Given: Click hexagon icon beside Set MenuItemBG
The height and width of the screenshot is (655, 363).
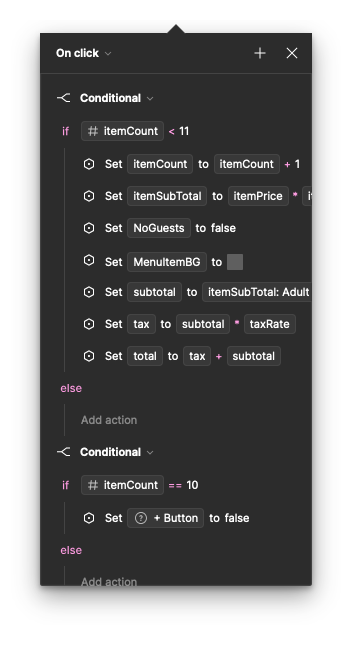Looking at the screenshot, I should [89, 260].
